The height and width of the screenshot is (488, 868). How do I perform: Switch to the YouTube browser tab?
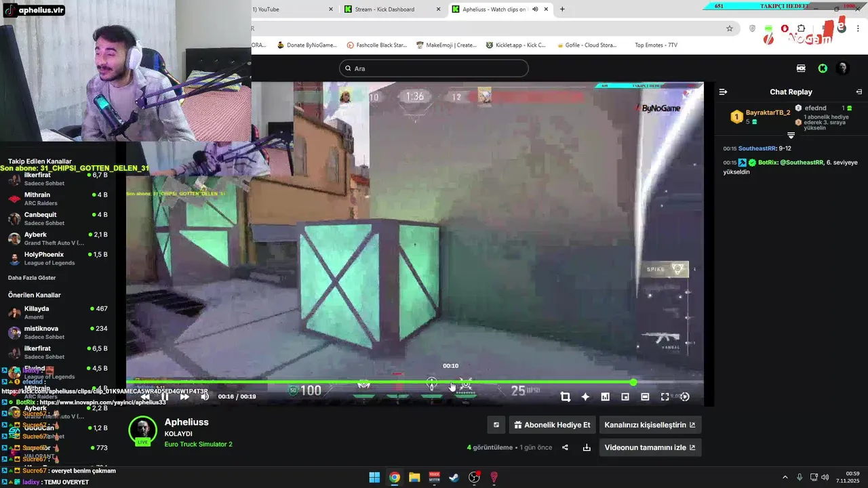[292, 9]
